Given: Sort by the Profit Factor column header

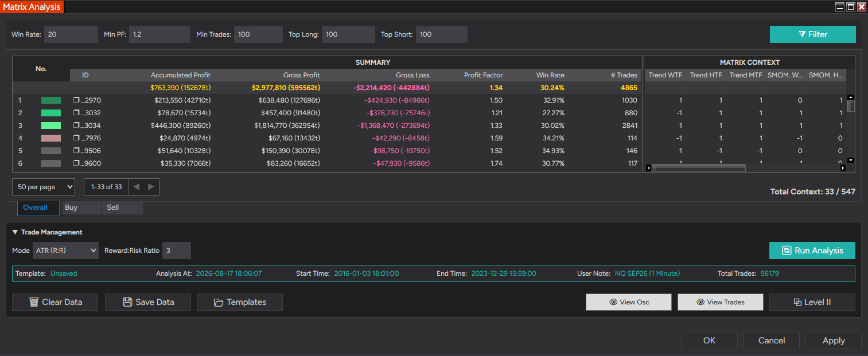Looking at the screenshot, I should (x=484, y=75).
